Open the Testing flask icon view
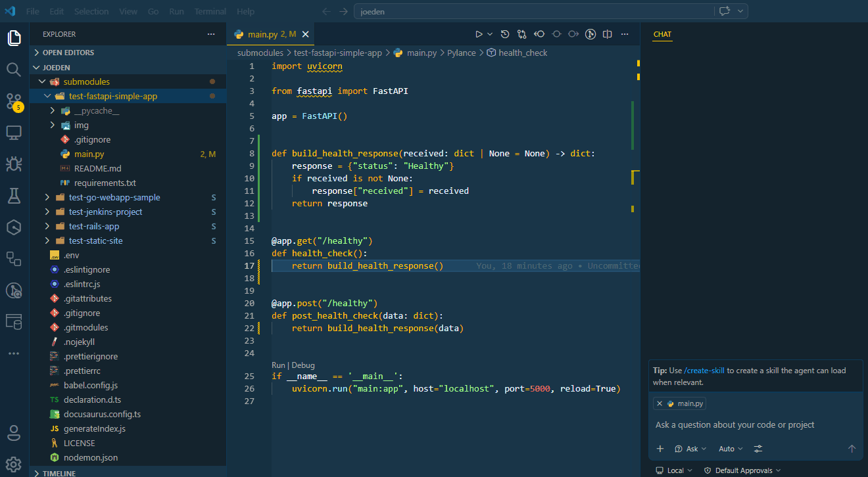The image size is (868, 477). point(14,195)
